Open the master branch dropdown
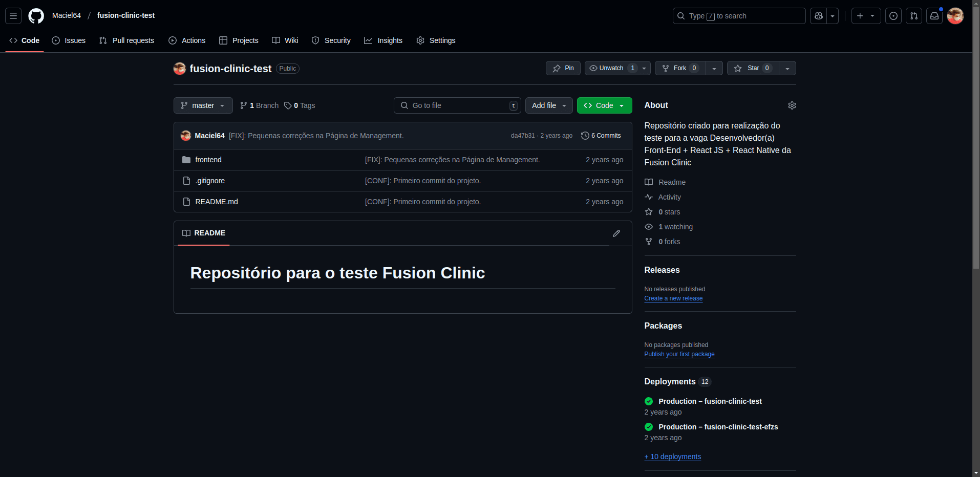This screenshot has height=477, width=980. pyautogui.click(x=203, y=105)
